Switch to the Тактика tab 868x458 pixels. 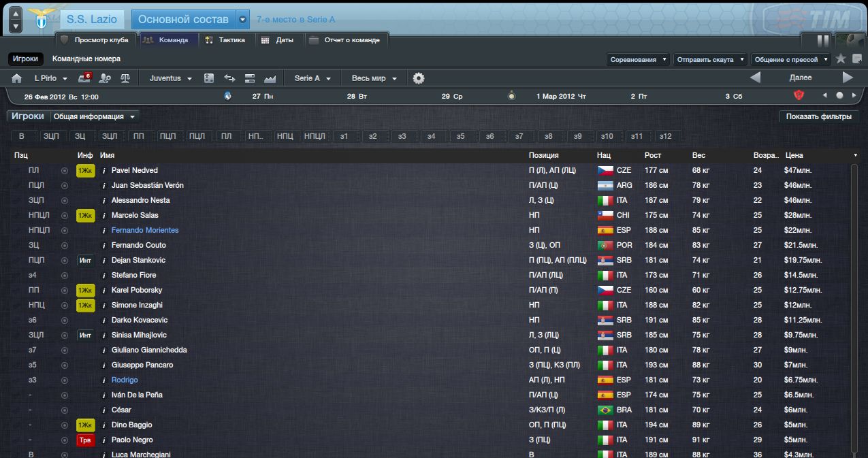pyautogui.click(x=226, y=40)
